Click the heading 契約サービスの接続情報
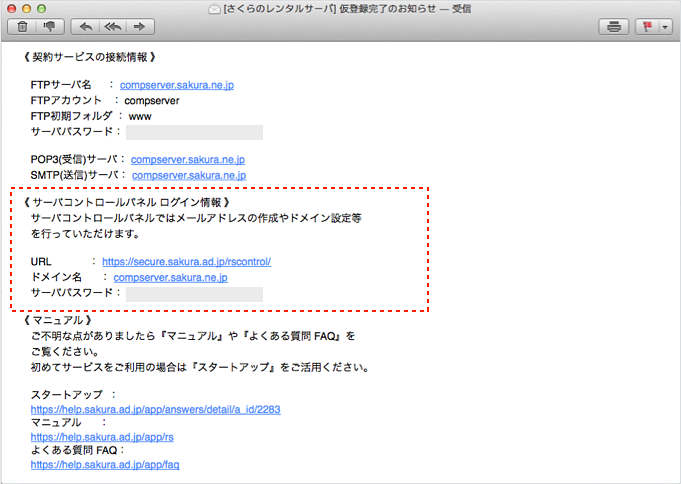This screenshot has height=484, width=681. (x=89, y=57)
